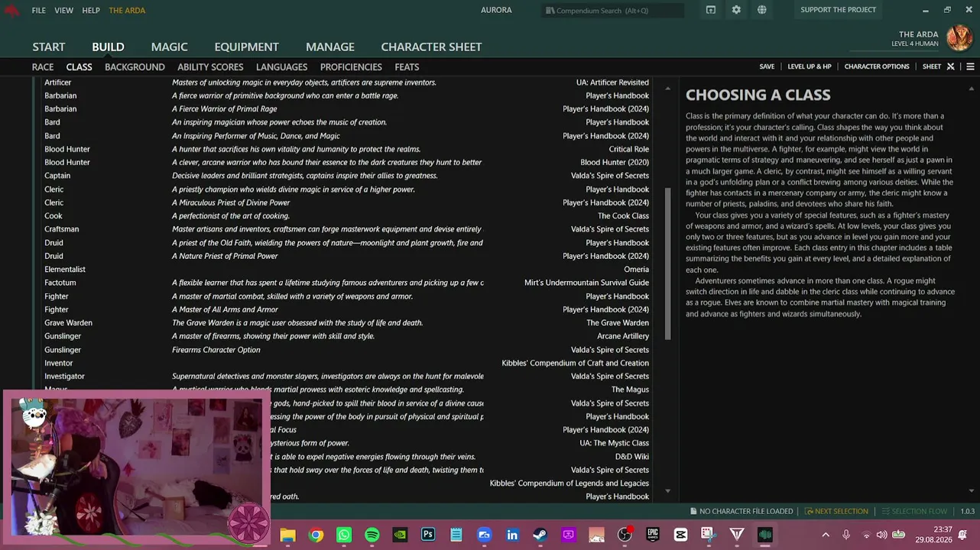Viewport: 980px width, 550px height.
Task: Click the crossed swords icon beside SHEET
Action: (951, 66)
